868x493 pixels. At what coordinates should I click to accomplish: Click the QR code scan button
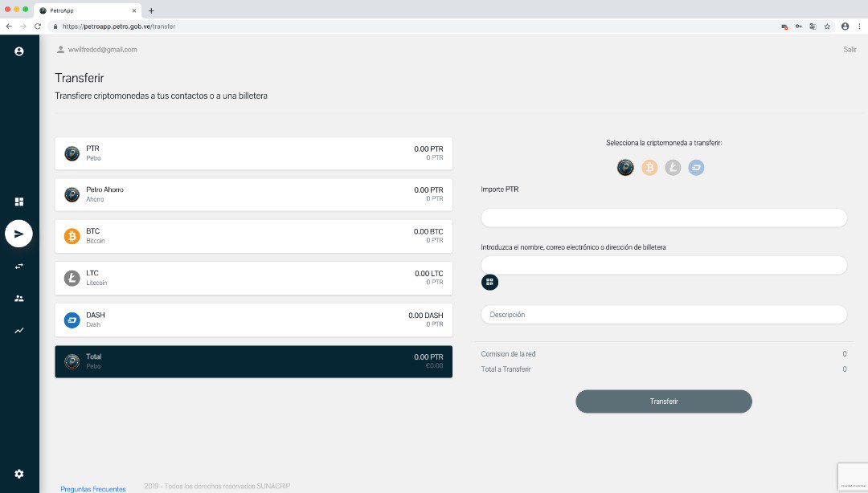coord(489,282)
